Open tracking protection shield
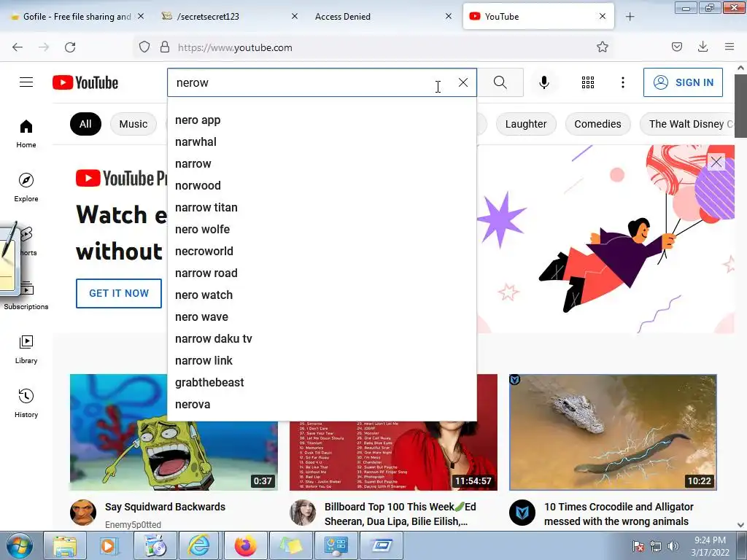This screenshot has height=560, width=747. click(144, 47)
